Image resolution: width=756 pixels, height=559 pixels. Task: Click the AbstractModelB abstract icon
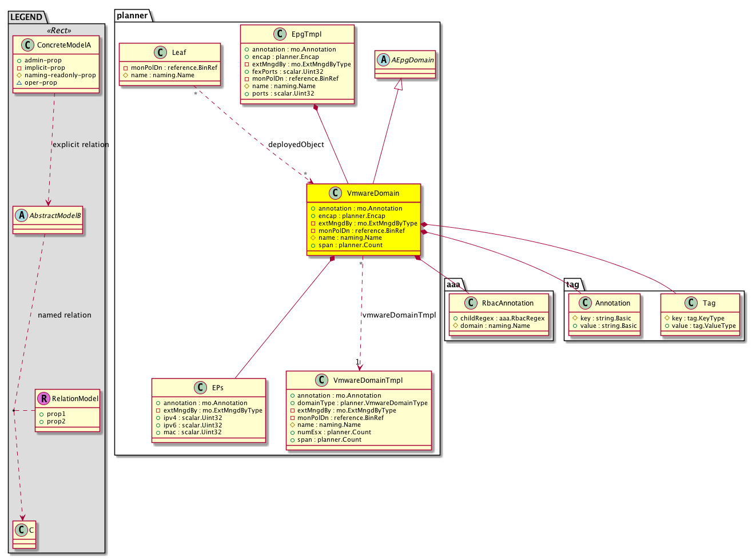point(21,215)
